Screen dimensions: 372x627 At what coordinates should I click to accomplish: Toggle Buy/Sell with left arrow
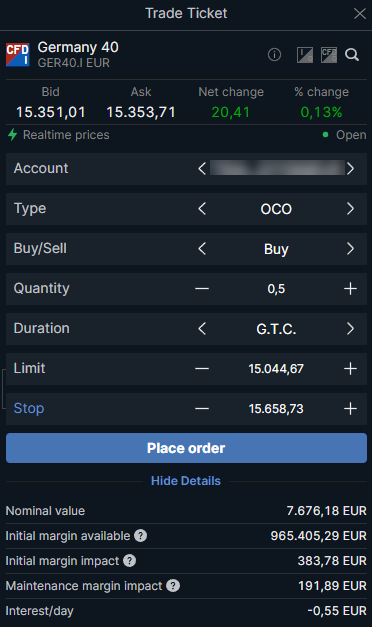click(202, 248)
